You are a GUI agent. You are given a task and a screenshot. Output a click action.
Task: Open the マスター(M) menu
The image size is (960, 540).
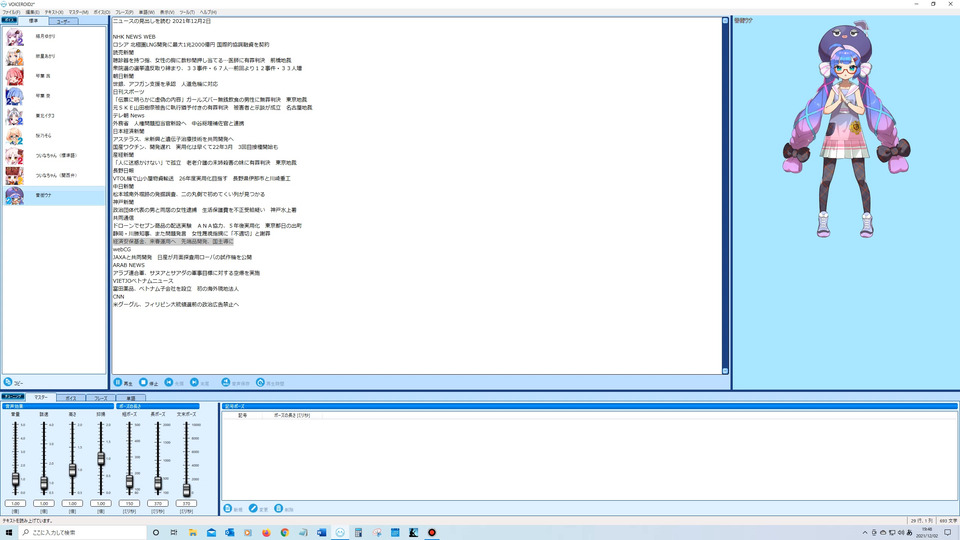point(78,12)
